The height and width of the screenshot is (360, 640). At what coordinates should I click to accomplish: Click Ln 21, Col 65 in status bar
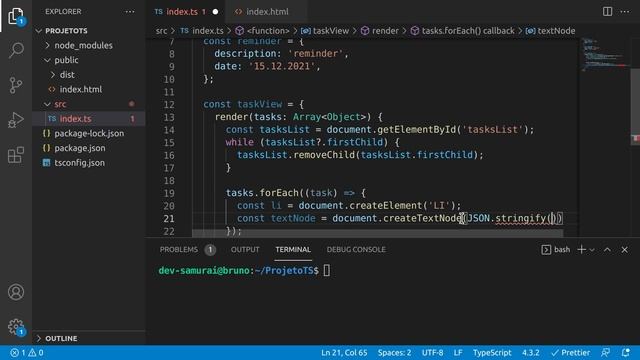(344, 353)
